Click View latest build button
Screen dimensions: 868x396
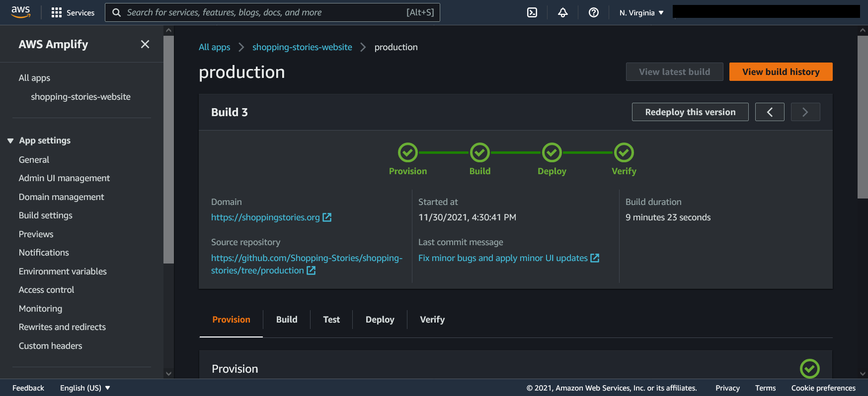(x=675, y=72)
